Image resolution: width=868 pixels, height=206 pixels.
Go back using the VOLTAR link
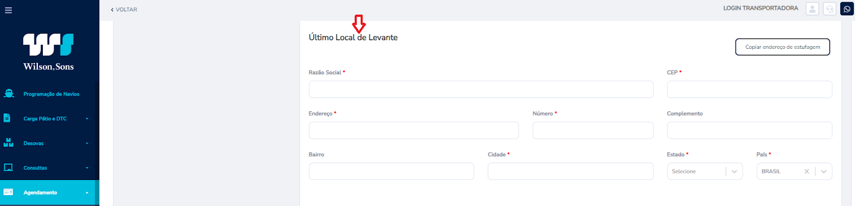click(124, 10)
